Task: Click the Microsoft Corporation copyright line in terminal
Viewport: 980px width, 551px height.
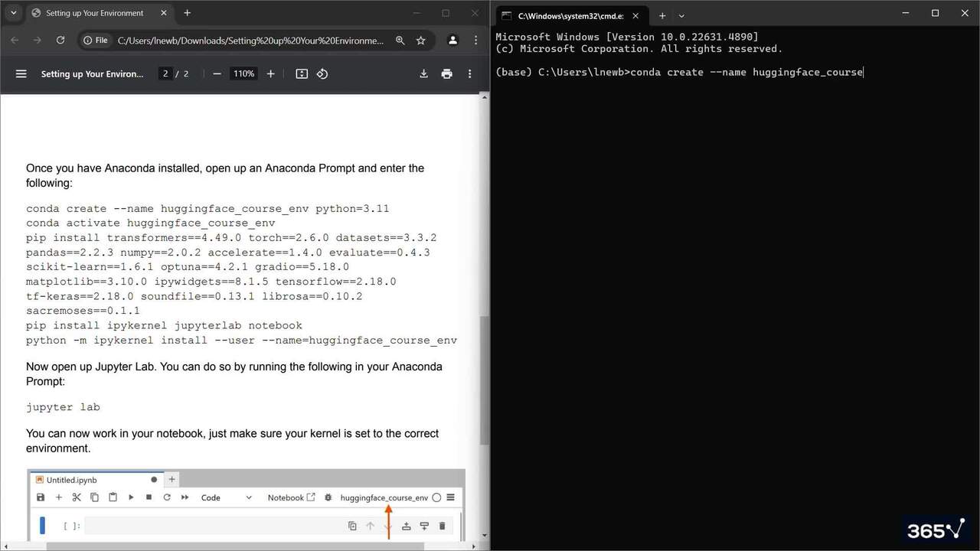Action: coord(639,49)
